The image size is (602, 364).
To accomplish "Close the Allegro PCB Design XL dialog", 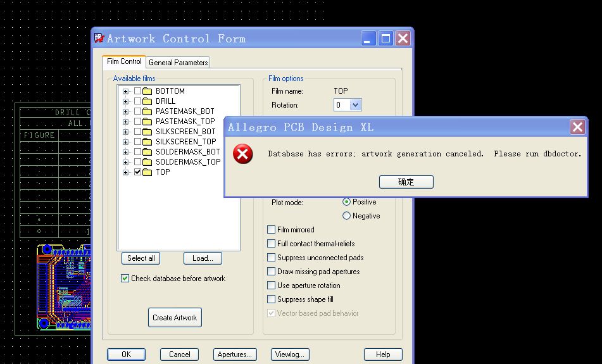I will [577, 127].
